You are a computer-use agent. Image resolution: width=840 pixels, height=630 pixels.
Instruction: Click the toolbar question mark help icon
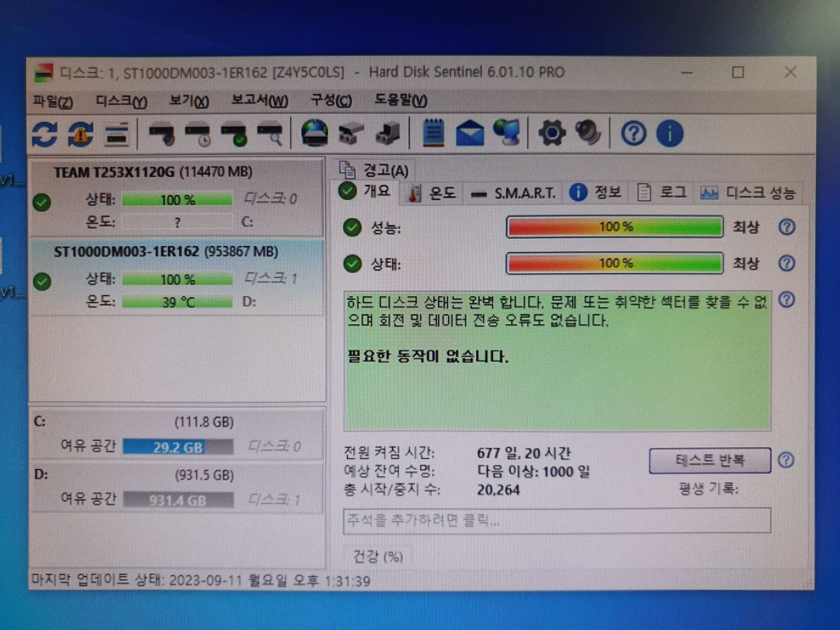point(633,134)
